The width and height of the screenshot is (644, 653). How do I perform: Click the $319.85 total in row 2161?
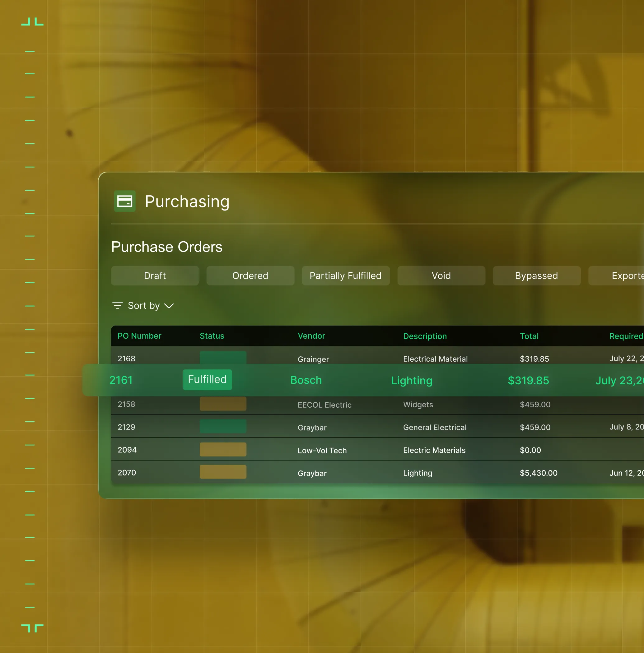pos(528,380)
